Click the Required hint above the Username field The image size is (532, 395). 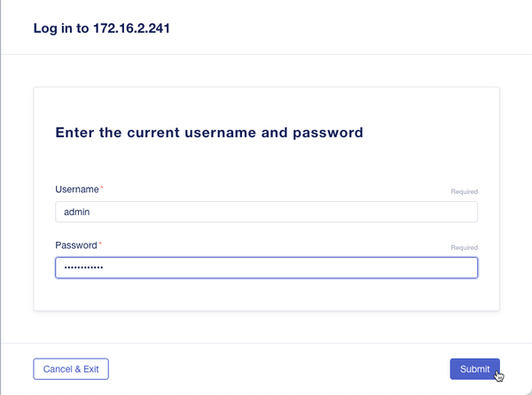pyautogui.click(x=464, y=191)
